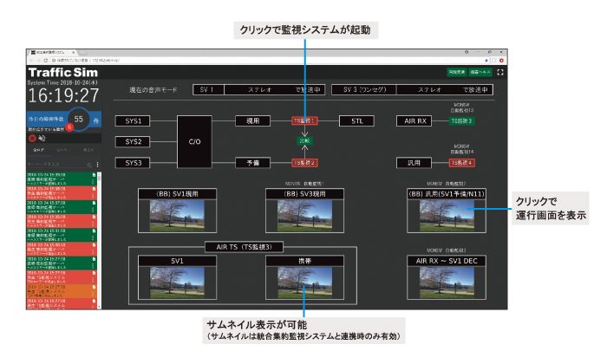Open document icon on 15:31:58 log entry
The height and width of the screenshot is (364, 607).
tap(94, 231)
